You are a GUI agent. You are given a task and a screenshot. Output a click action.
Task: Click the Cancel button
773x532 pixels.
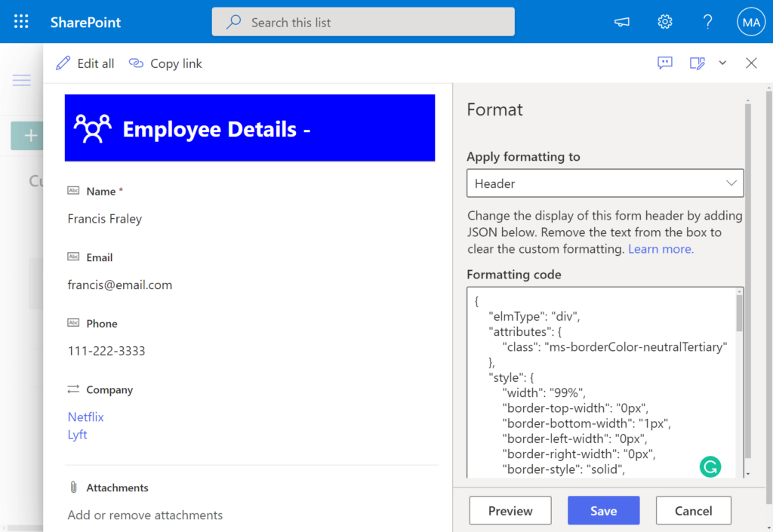click(x=693, y=511)
